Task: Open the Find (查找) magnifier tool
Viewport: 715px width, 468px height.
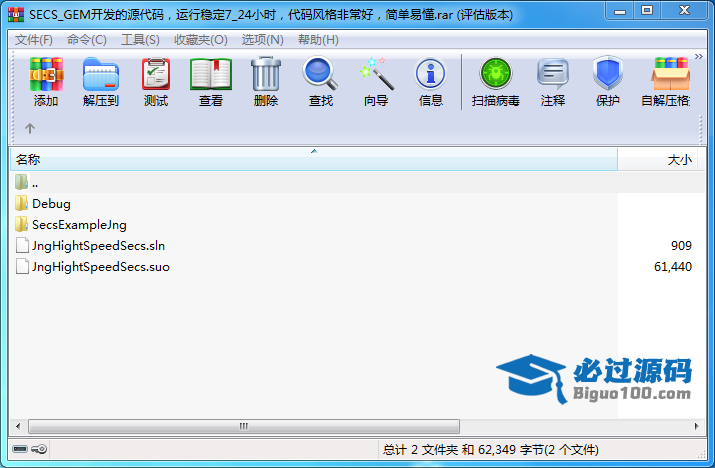Action: [321, 73]
